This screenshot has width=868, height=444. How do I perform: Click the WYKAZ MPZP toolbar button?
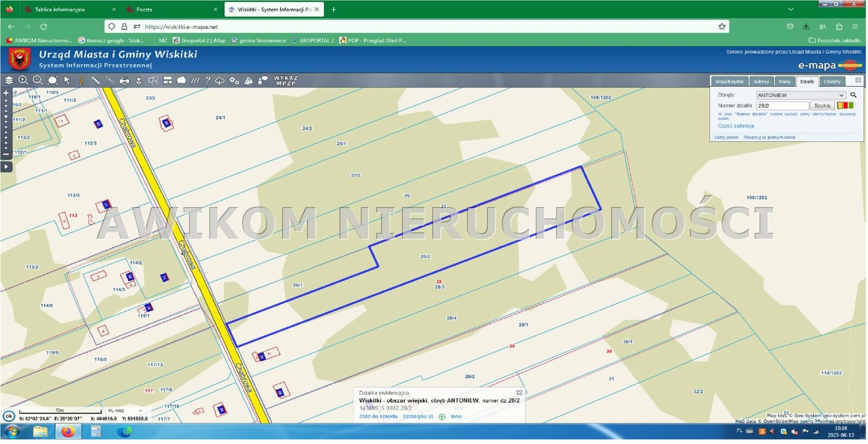[x=285, y=80]
